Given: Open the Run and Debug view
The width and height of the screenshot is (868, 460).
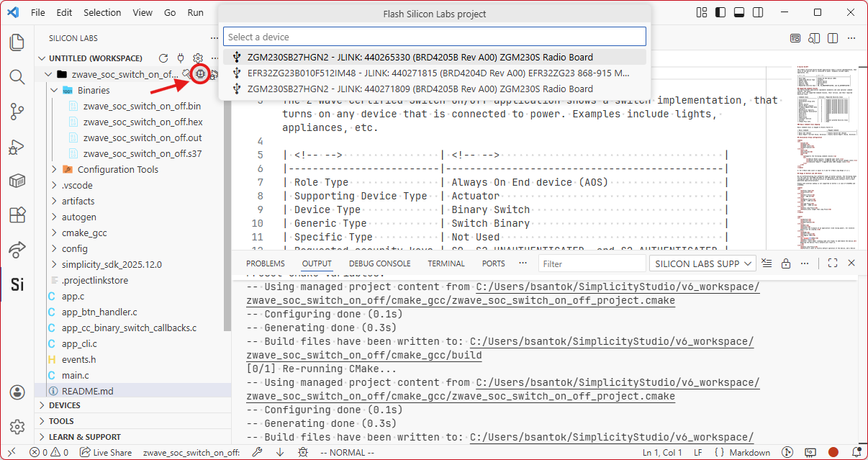Looking at the screenshot, I should [x=17, y=146].
